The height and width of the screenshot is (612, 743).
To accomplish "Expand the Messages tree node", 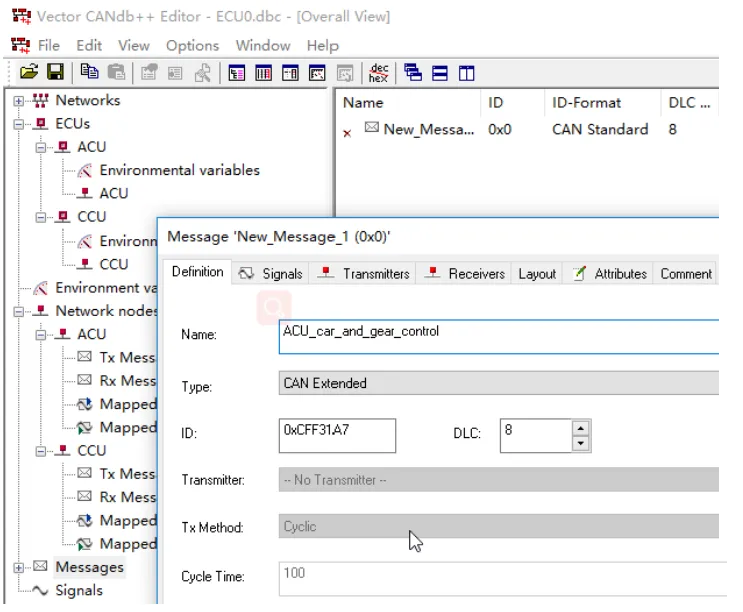I will click(x=19, y=567).
